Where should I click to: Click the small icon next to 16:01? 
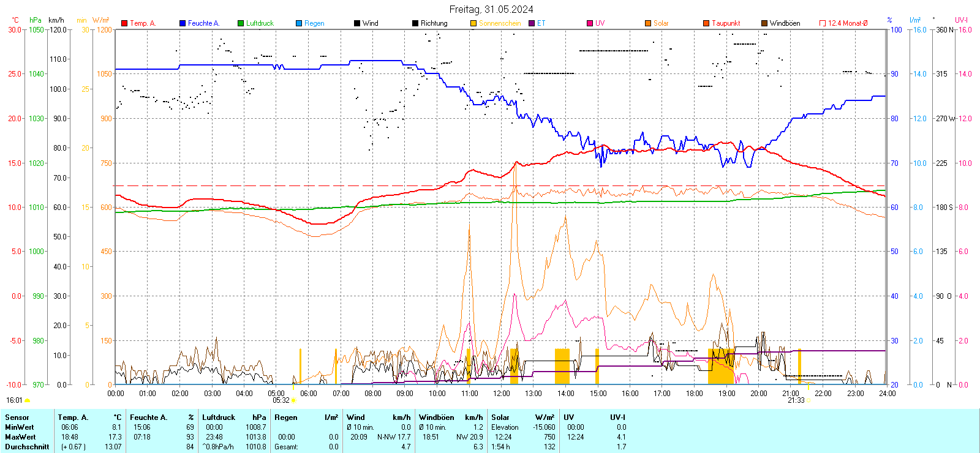(x=27, y=400)
